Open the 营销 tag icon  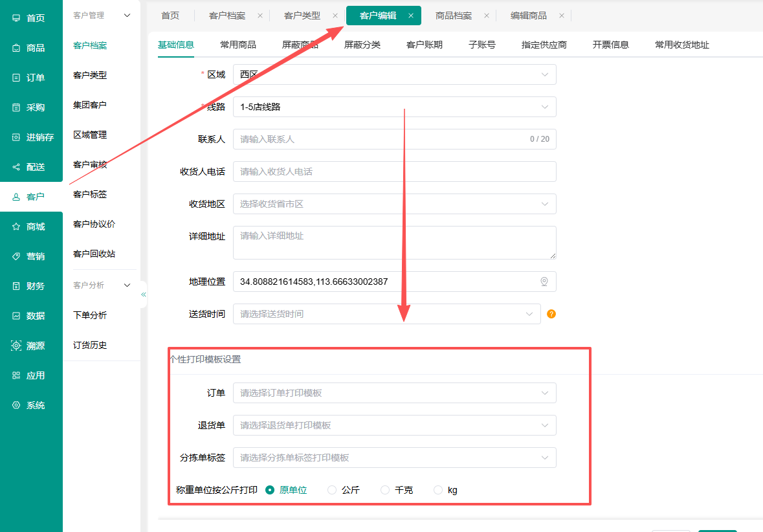(x=16, y=256)
